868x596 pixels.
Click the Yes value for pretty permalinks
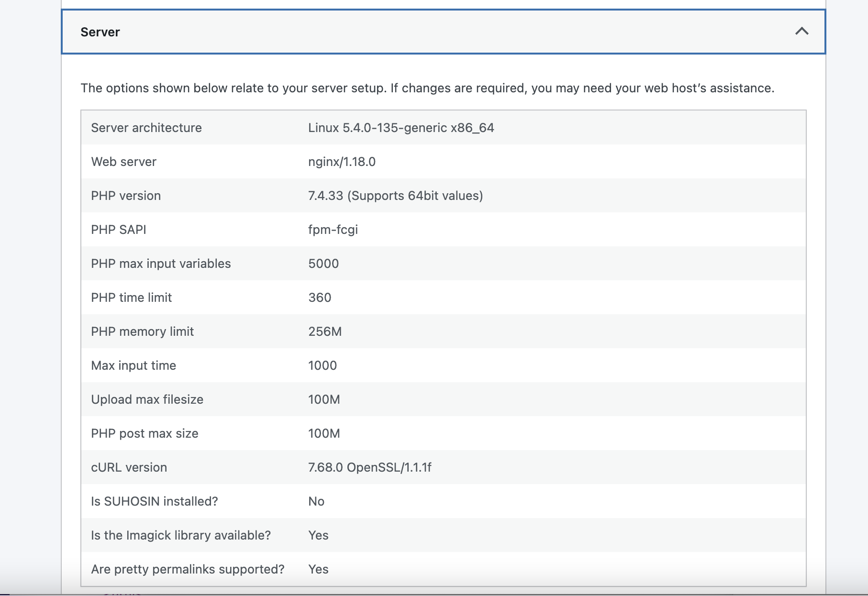point(318,569)
